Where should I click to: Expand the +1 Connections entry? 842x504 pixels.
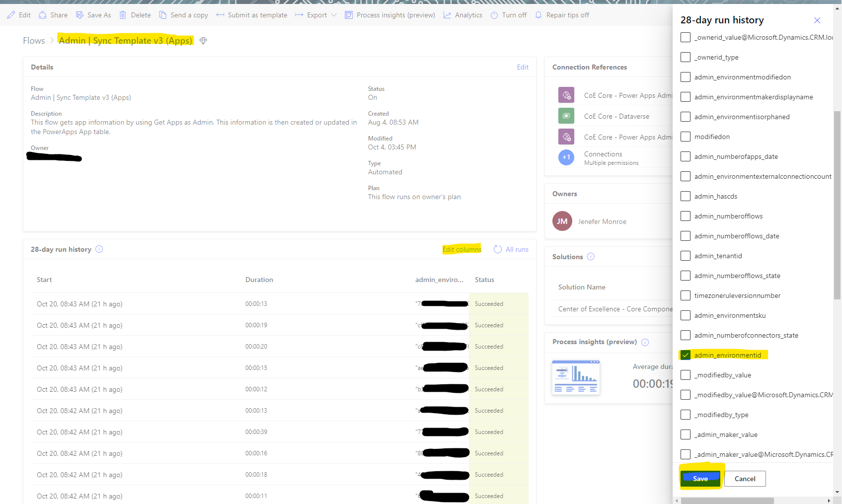[x=566, y=157]
